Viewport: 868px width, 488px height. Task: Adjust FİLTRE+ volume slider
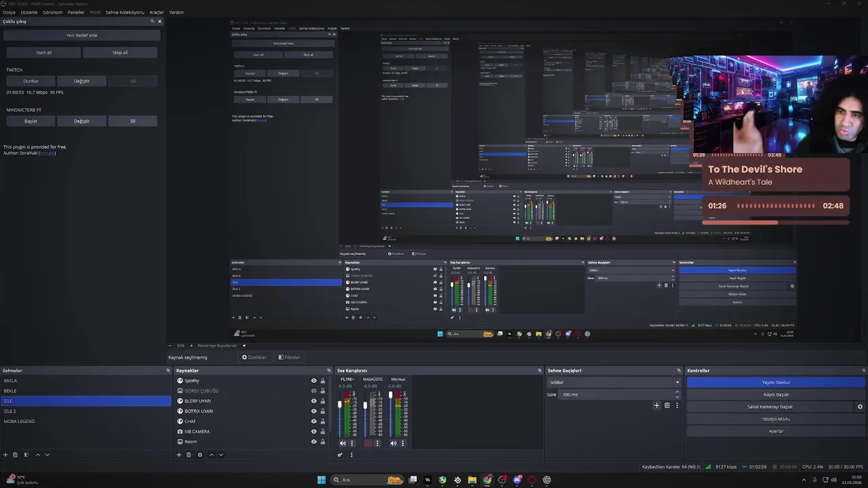[340, 406]
